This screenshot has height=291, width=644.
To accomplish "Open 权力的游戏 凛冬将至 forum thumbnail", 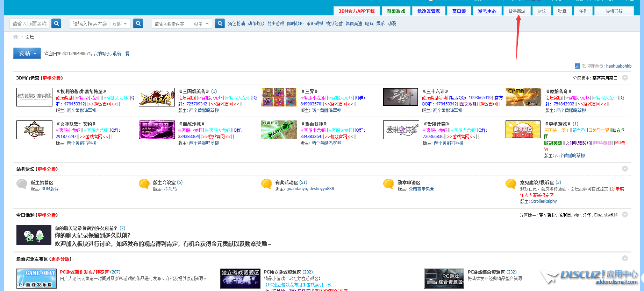I will pos(34,97).
